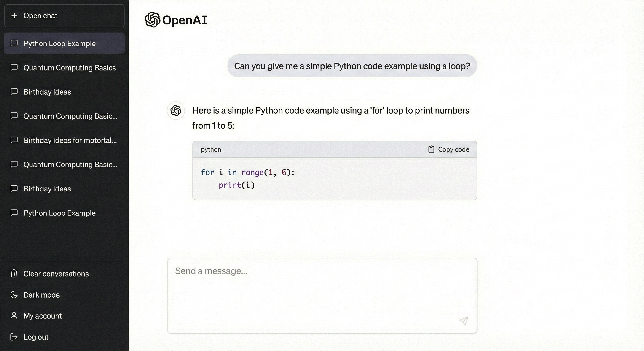Image resolution: width=644 pixels, height=351 pixels.
Task: Click the user's question bubble about Python loops
Action: tap(352, 66)
